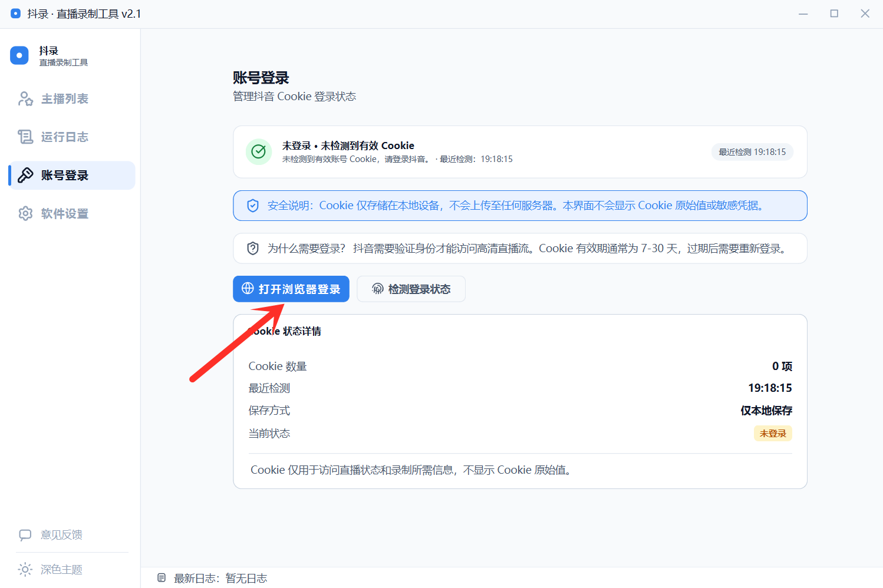Click the 抖录 app logo in sidebar
Screen dimensions: 883x588
point(19,56)
